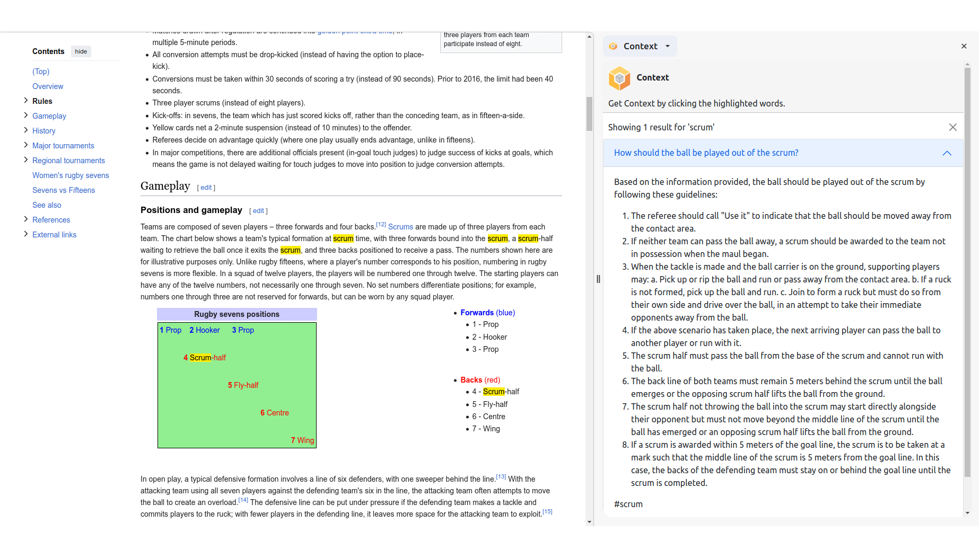The height and width of the screenshot is (558, 980).
Task: Click the Context panel scroll down arrow
Action: tap(967, 513)
